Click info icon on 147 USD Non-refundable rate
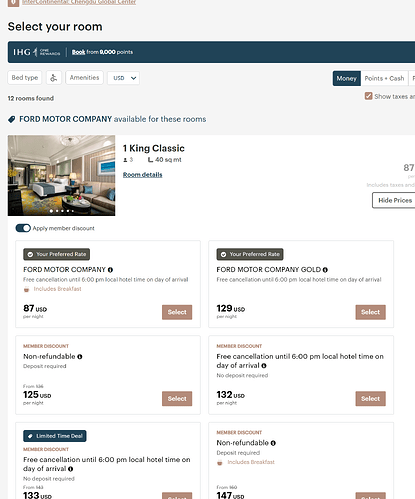Viewport: 415px width, 499px height. (x=273, y=443)
